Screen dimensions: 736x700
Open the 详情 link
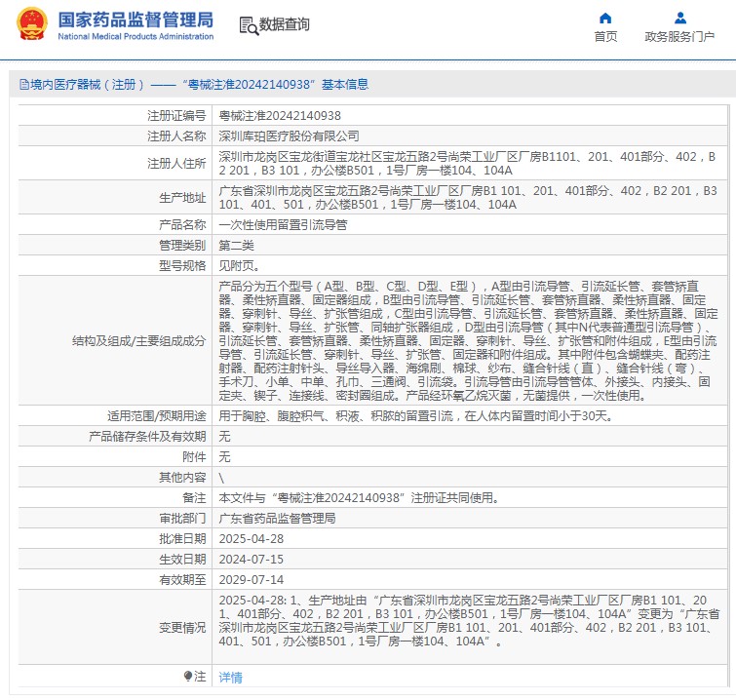pos(230,677)
